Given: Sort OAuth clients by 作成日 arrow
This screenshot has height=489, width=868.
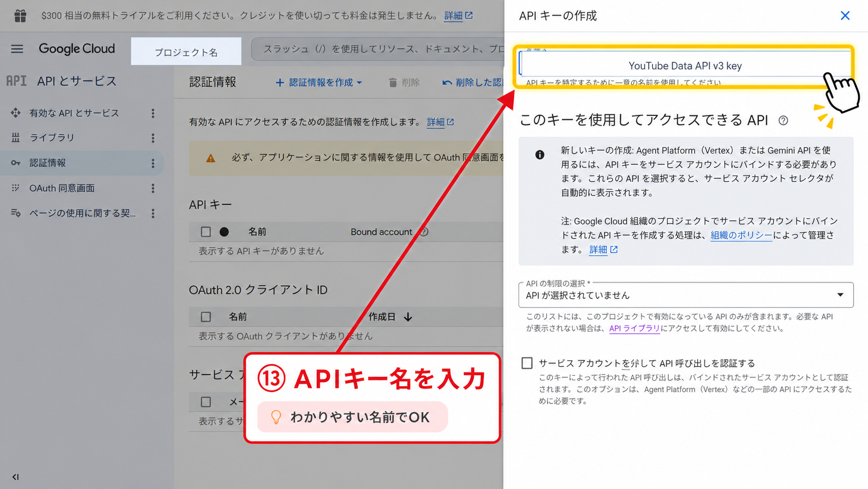Looking at the screenshot, I should (x=408, y=316).
